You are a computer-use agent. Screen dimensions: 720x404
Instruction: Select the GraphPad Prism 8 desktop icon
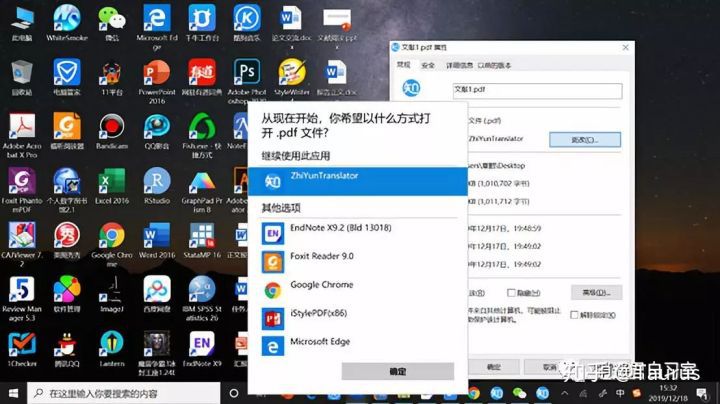(x=202, y=190)
